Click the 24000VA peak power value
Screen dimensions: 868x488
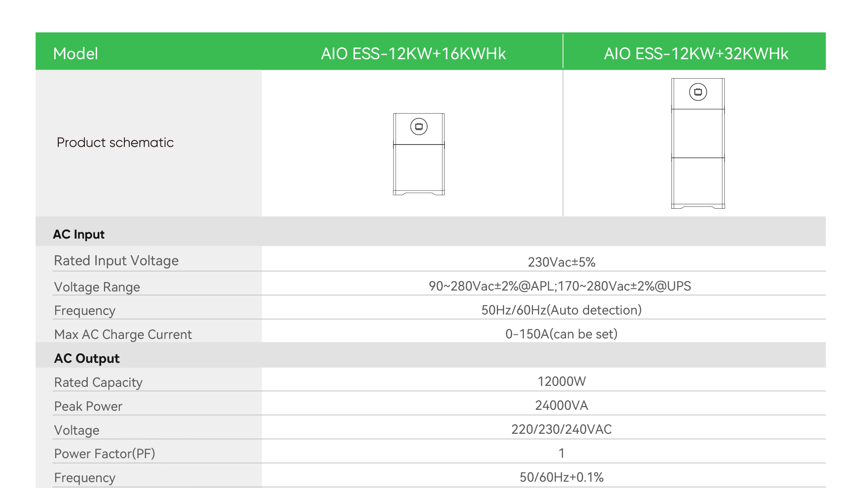(561, 405)
